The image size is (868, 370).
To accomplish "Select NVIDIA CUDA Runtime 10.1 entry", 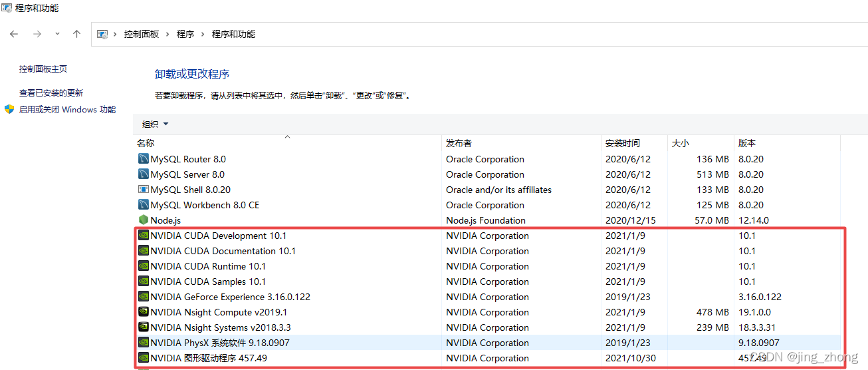I will click(208, 266).
